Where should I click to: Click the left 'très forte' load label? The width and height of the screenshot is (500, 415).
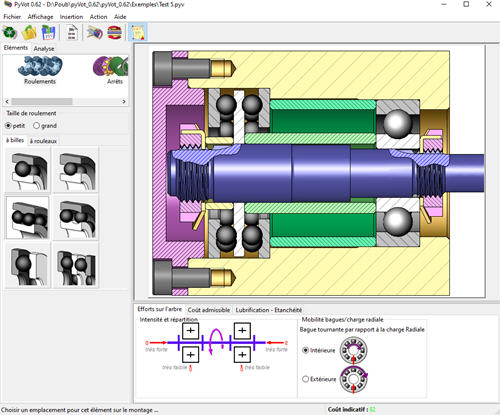[156, 349]
